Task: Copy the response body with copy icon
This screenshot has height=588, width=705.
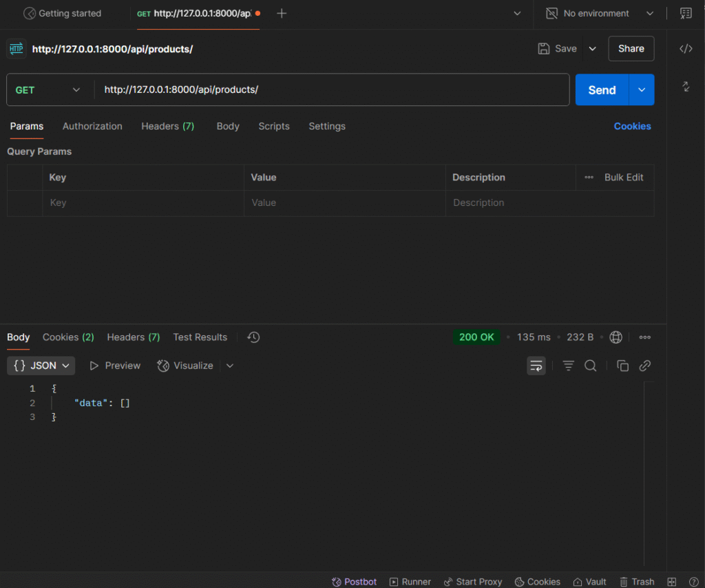Action: click(622, 366)
